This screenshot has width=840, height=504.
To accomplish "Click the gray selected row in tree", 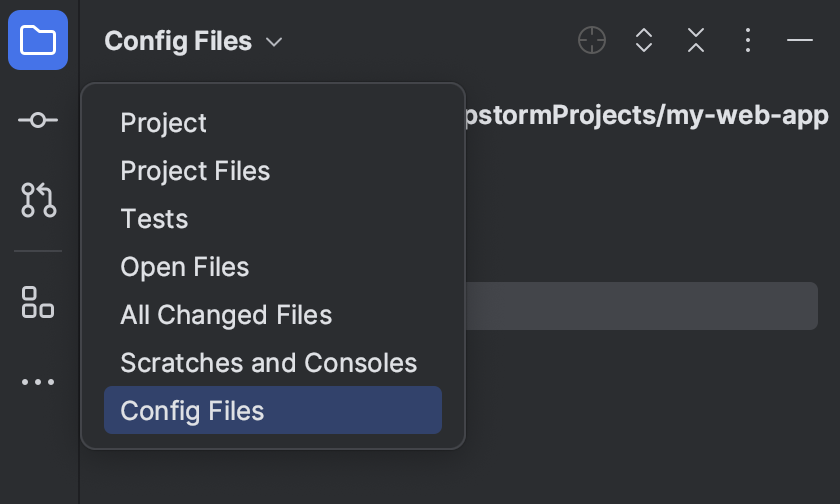I will coord(640,306).
